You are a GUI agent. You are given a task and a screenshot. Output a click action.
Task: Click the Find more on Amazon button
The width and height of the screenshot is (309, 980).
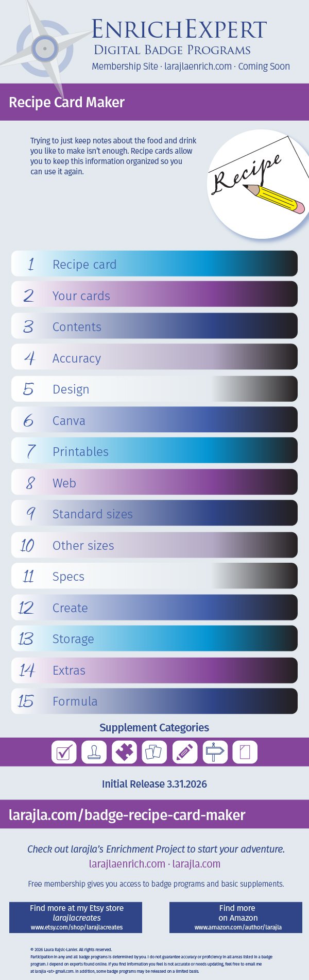coord(237,917)
